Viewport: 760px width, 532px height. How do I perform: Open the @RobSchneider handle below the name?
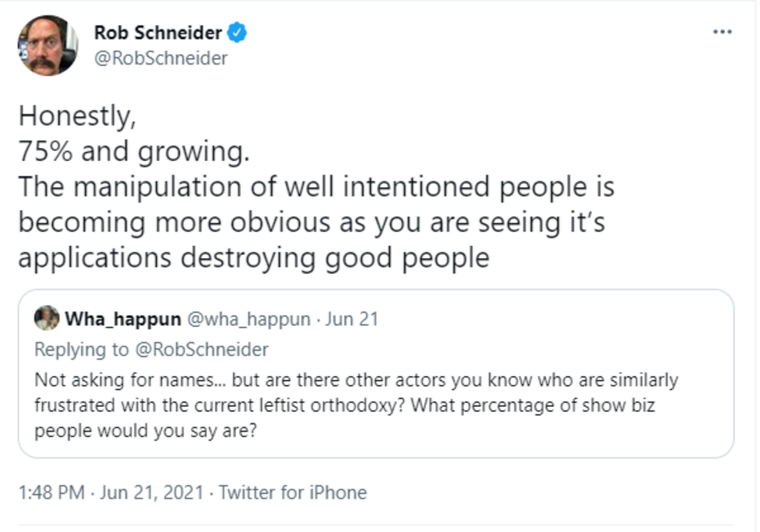tap(161, 59)
